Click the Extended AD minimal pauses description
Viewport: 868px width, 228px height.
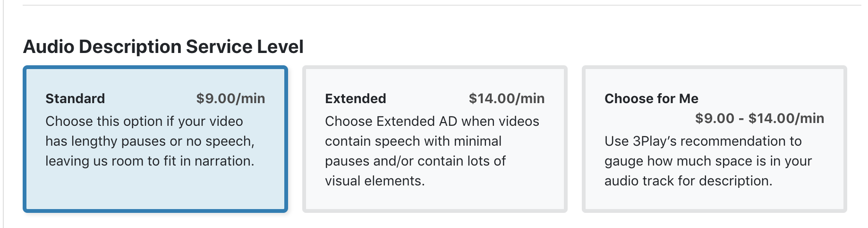(x=432, y=151)
